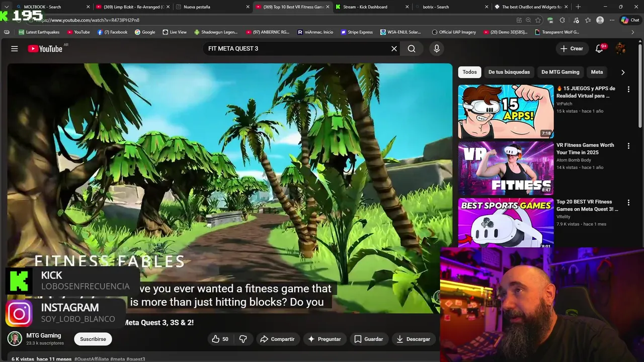The image size is (644, 362).
Task: Open the browser settings and more menu
Action: point(612,20)
